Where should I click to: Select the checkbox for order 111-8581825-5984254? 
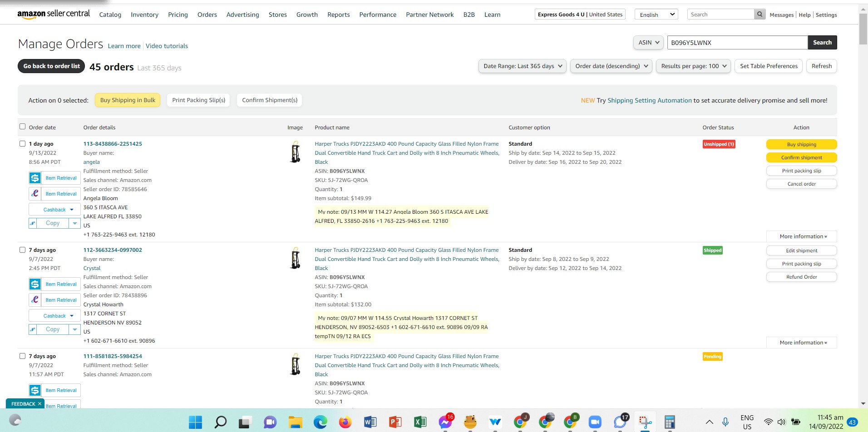[x=22, y=356]
